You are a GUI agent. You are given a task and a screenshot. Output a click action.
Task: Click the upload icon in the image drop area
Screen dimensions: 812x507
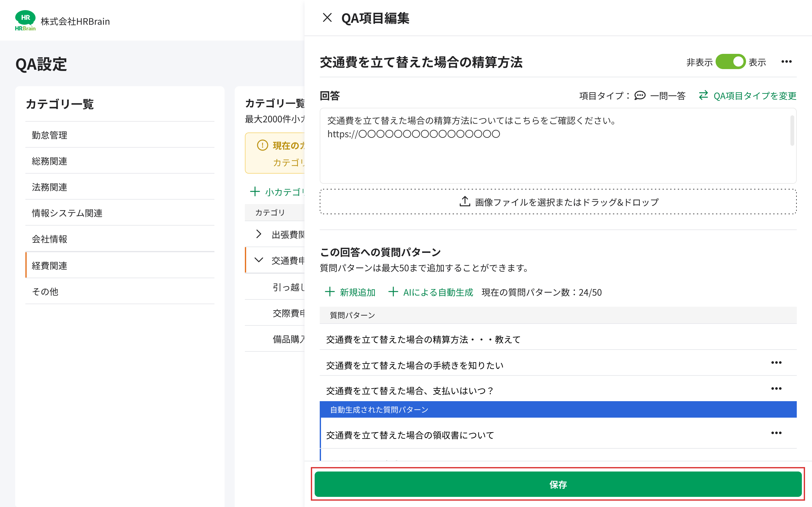pyautogui.click(x=465, y=202)
